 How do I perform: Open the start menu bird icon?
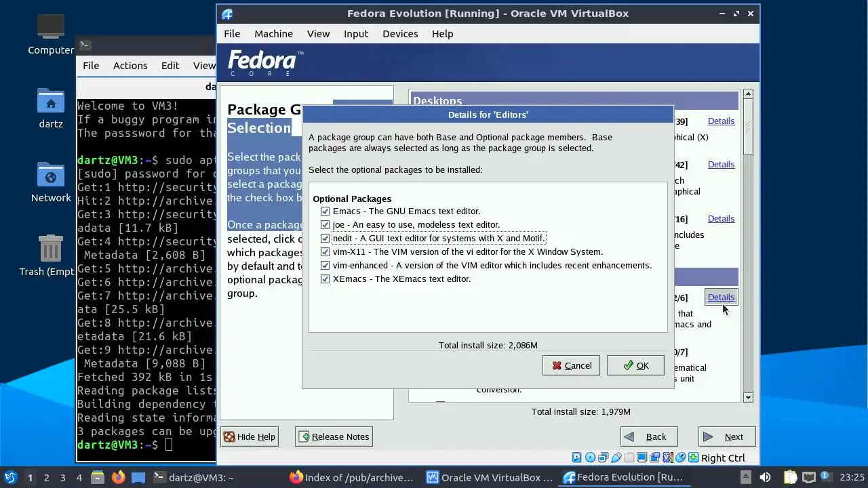(11, 478)
